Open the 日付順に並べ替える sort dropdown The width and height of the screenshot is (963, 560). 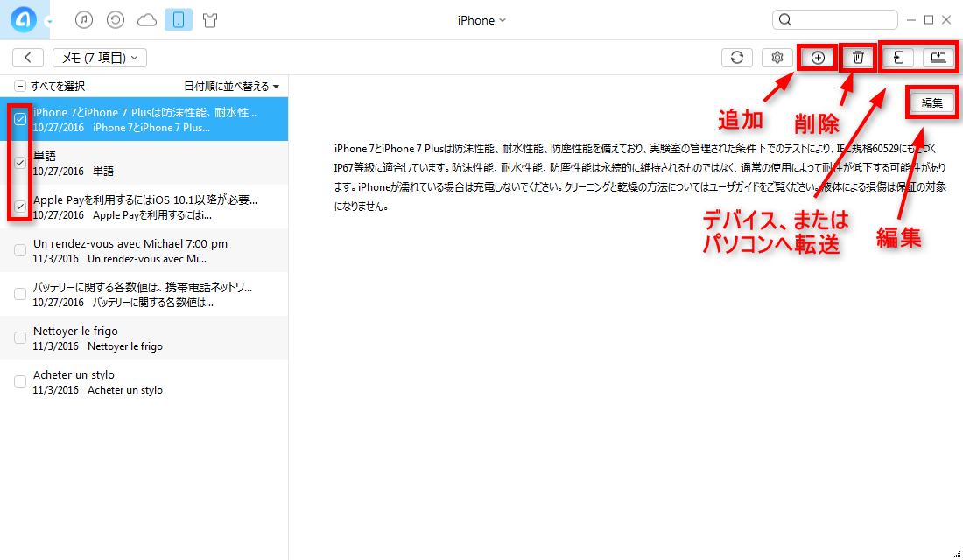pos(231,86)
